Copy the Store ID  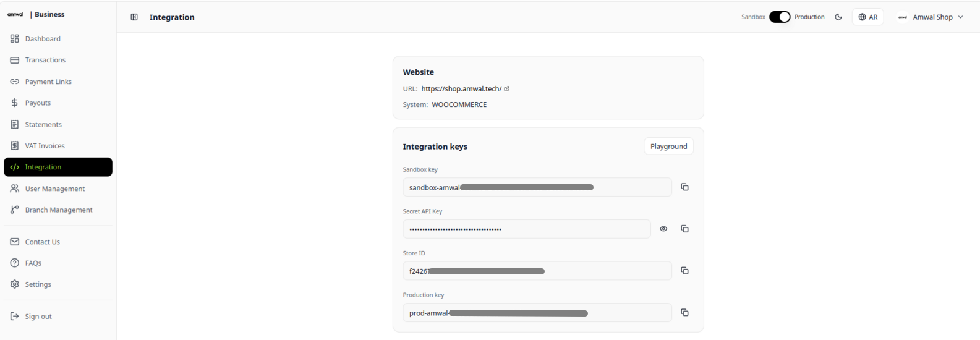tap(684, 271)
